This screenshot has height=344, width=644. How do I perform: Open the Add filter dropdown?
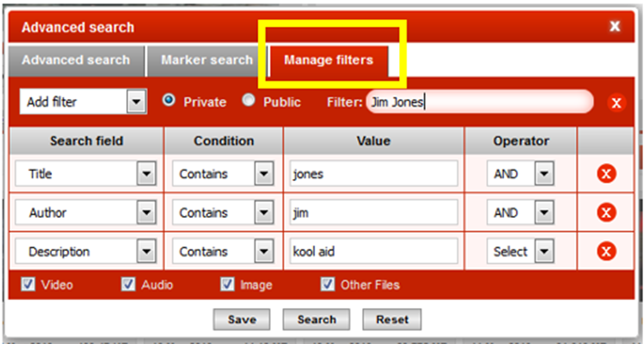(83, 102)
